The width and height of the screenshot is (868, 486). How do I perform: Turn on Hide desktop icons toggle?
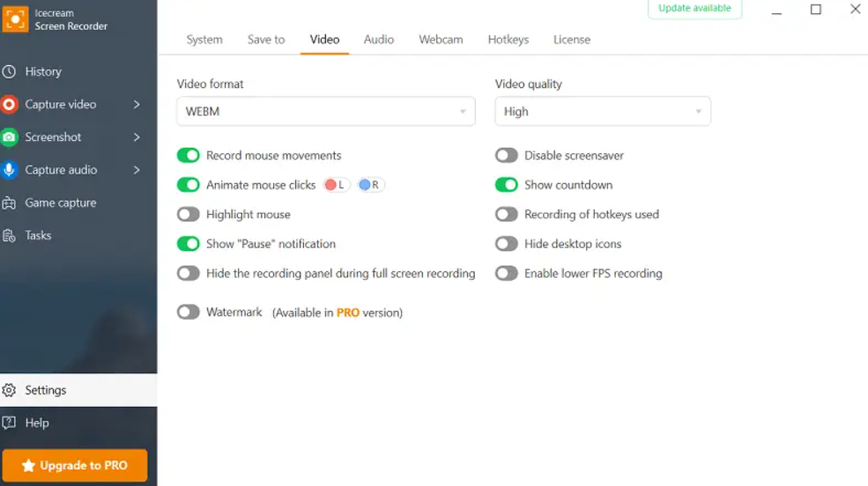point(507,244)
